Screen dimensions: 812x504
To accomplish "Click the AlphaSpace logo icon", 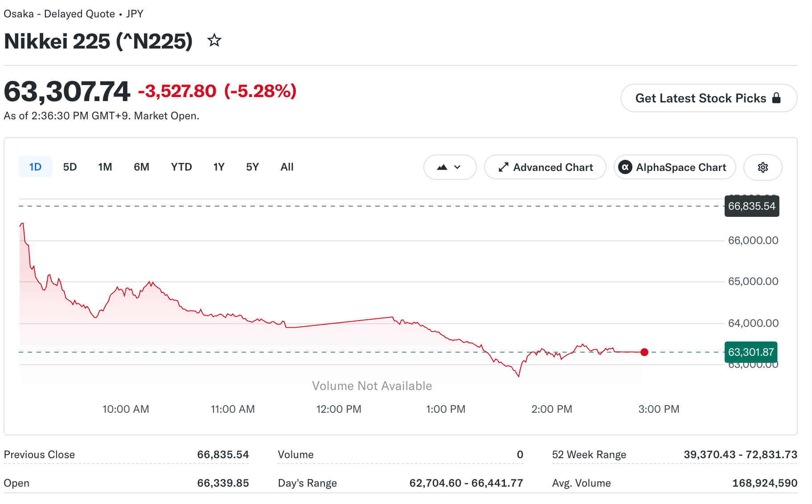I will [625, 167].
